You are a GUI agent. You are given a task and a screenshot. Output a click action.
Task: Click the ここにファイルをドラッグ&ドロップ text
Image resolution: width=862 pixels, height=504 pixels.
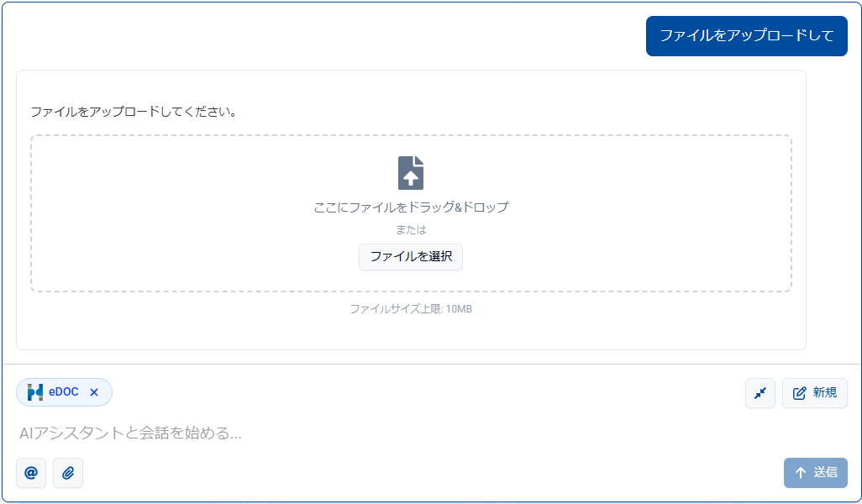(411, 207)
